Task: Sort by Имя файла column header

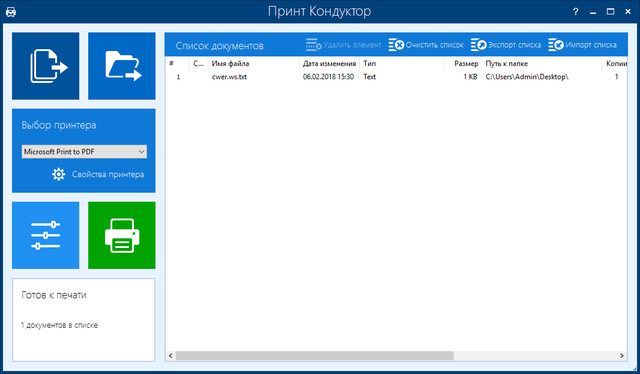Action: (253, 64)
